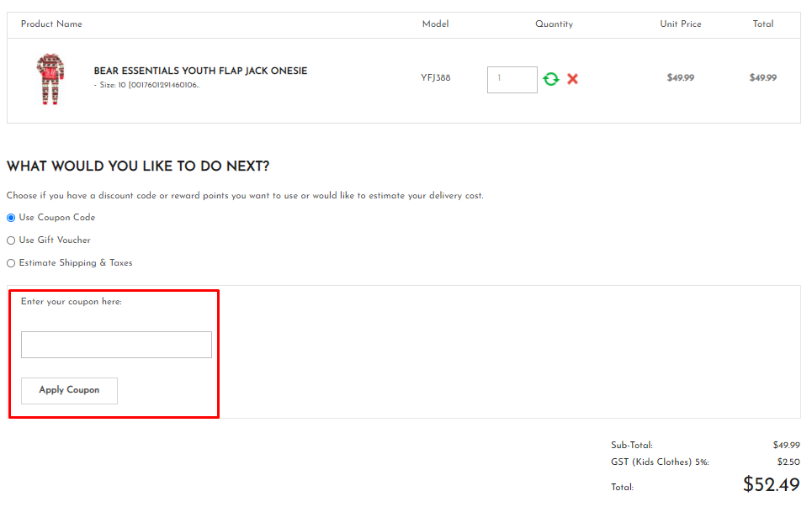
Task: Select the Use Coupon Code option
Action: pos(11,218)
